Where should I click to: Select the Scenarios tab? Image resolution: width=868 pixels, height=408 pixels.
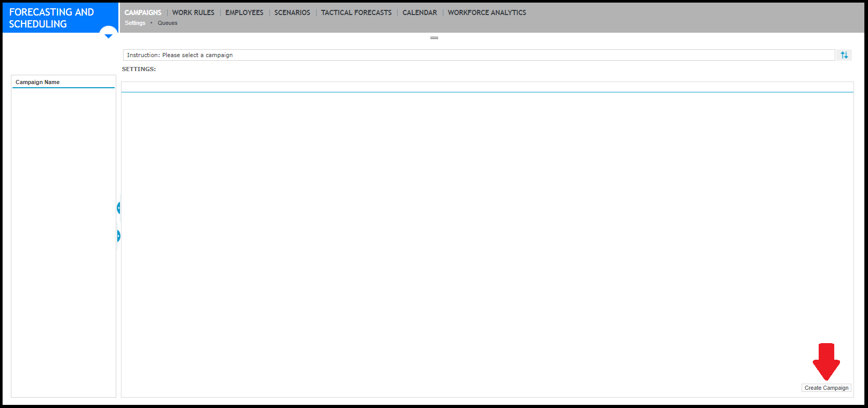pyautogui.click(x=292, y=12)
